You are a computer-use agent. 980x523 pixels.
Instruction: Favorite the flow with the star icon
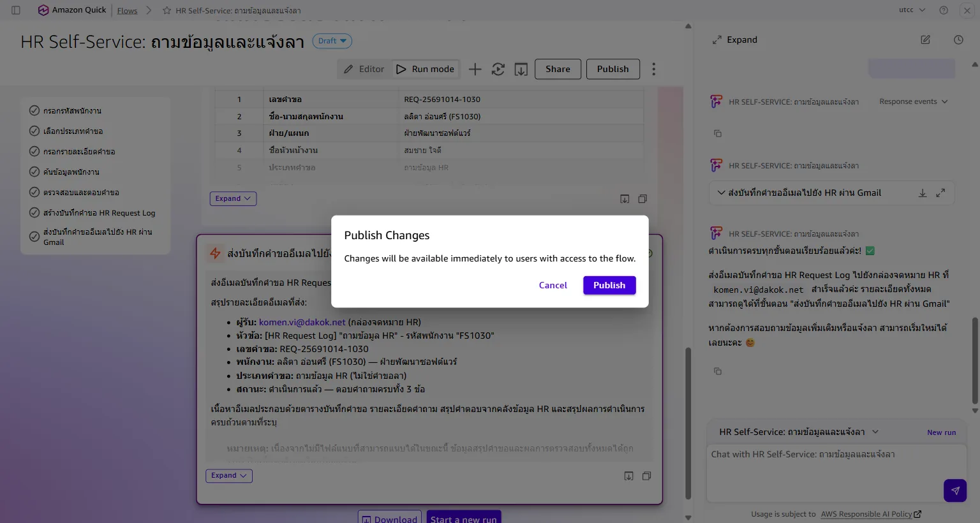click(x=167, y=11)
